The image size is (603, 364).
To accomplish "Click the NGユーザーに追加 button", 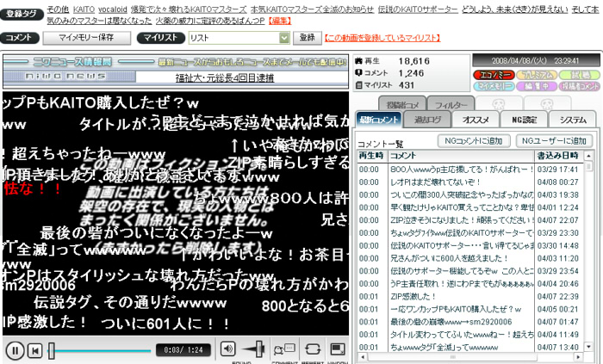I will click(554, 141).
